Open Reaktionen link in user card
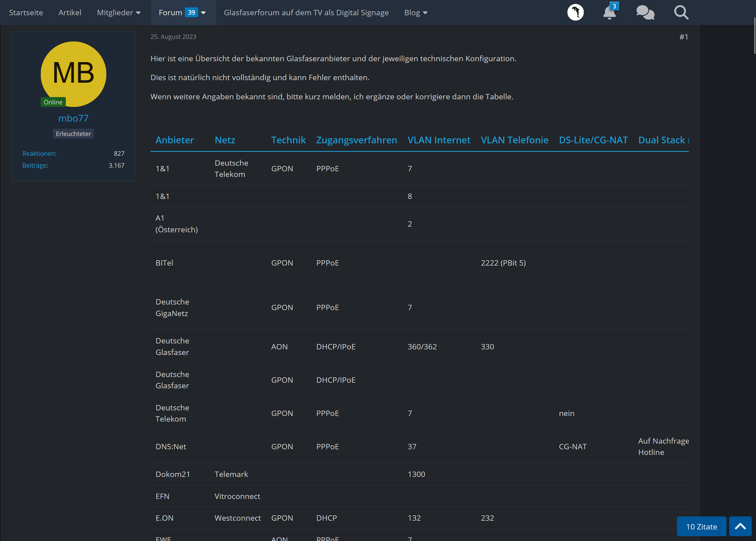 coord(39,154)
